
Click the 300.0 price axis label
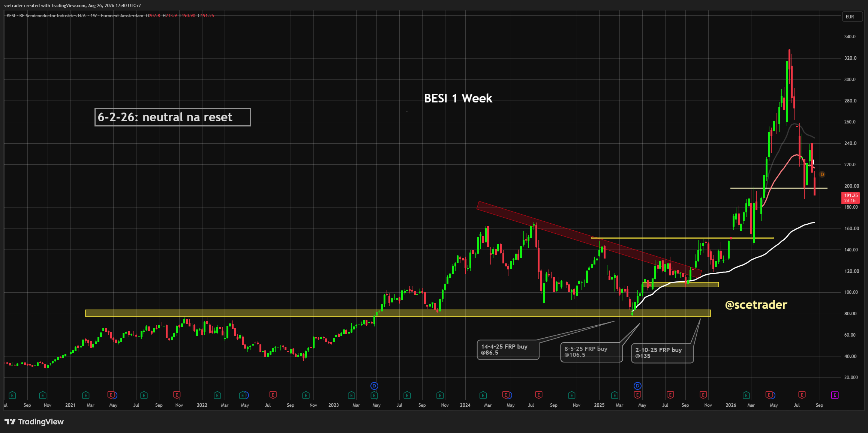tap(850, 80)
